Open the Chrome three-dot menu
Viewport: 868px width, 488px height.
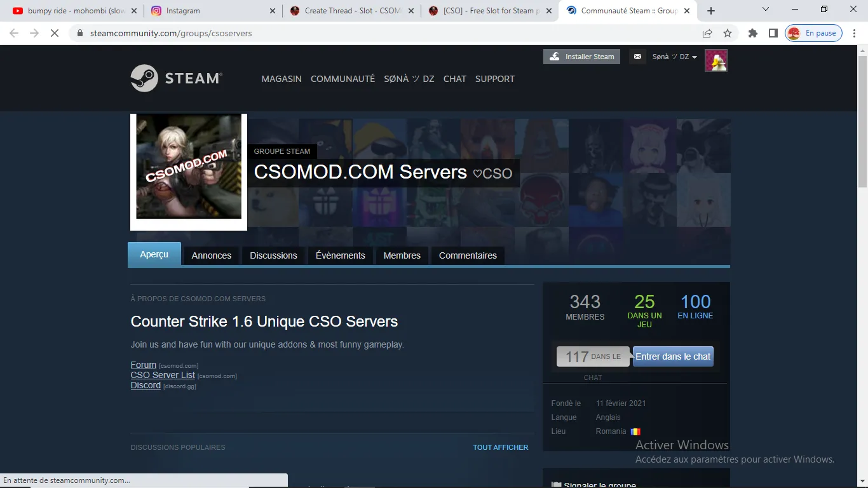[855, 33]
